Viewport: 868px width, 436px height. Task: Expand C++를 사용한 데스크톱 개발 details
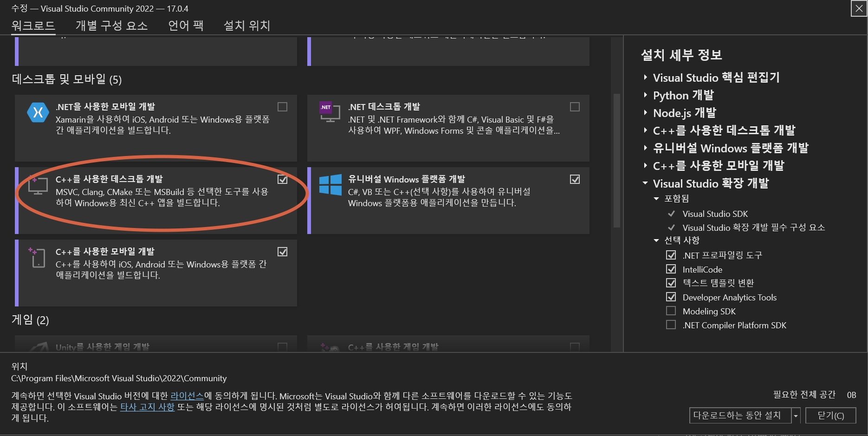coord(645,130)
